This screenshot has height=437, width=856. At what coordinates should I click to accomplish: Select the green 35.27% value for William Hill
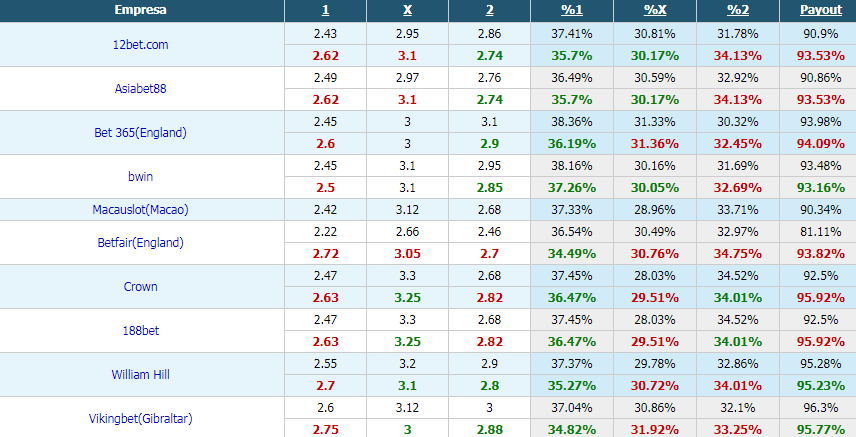click(x=572, y=386)
